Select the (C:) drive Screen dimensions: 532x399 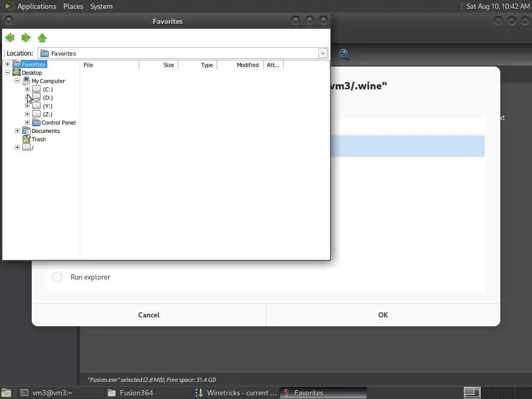(x=48, y=89)
